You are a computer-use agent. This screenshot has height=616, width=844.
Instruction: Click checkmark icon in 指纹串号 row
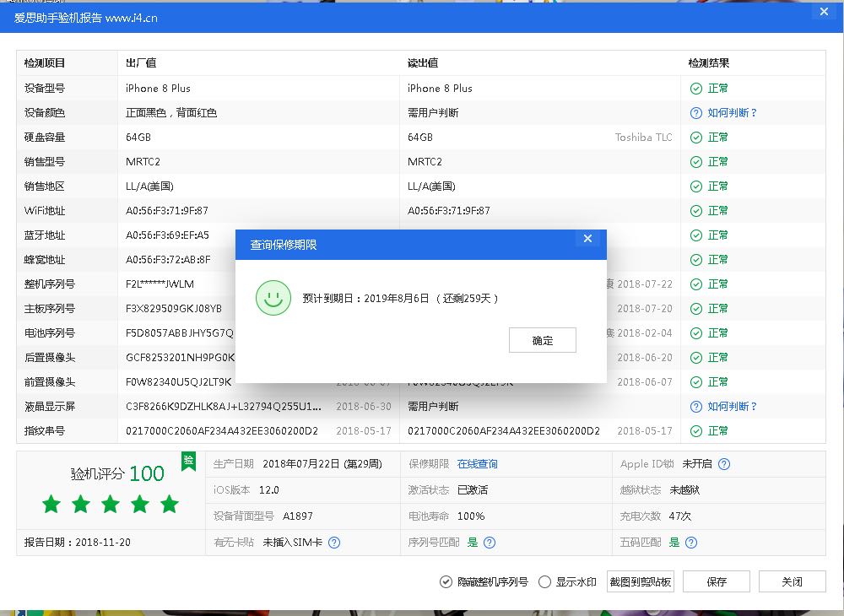click(x=696, y=431)
